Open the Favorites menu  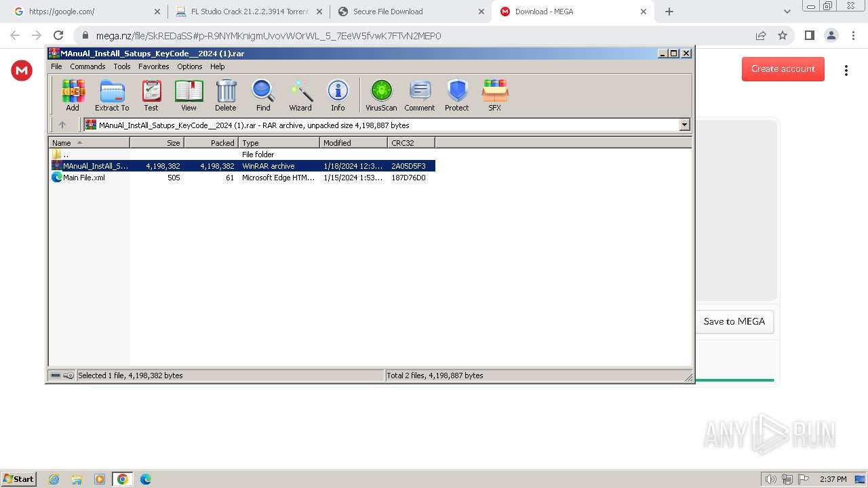point(154,66)
